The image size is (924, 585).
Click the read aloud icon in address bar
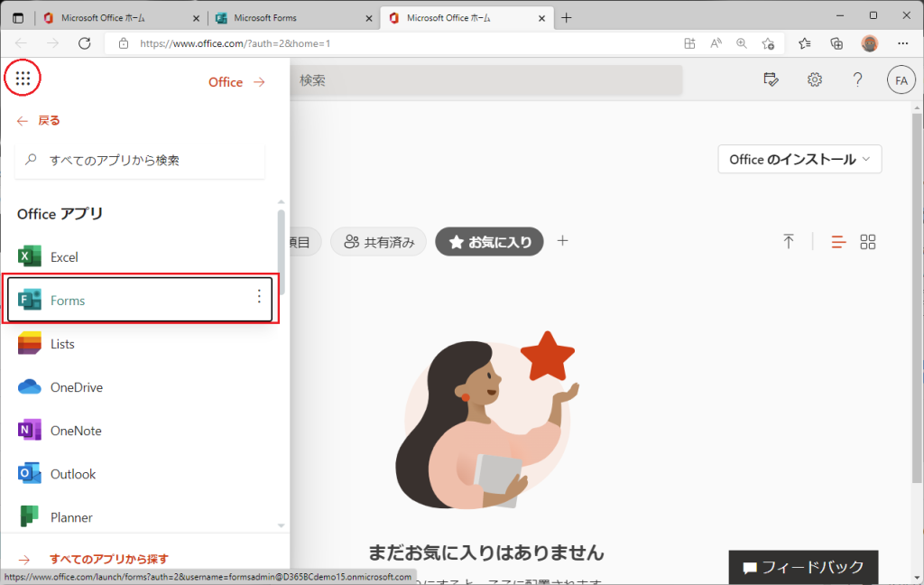716,43
